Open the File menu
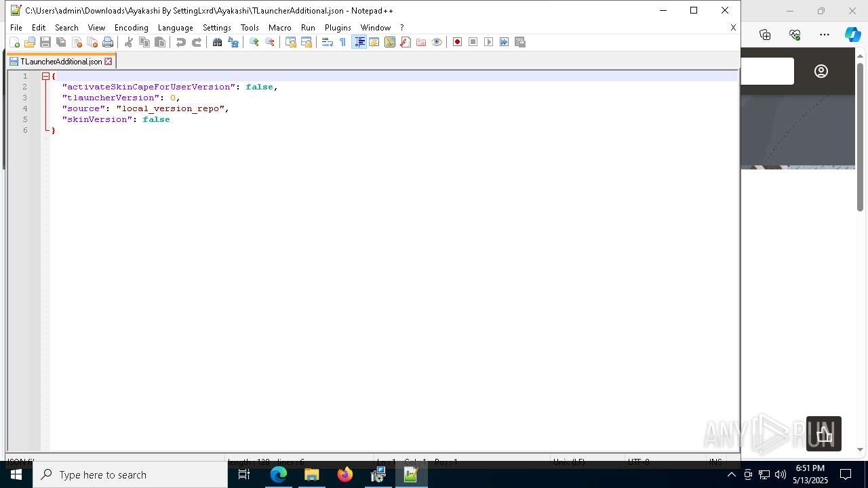Viewport: 868px width, 488px height. (x=16, y=28)
